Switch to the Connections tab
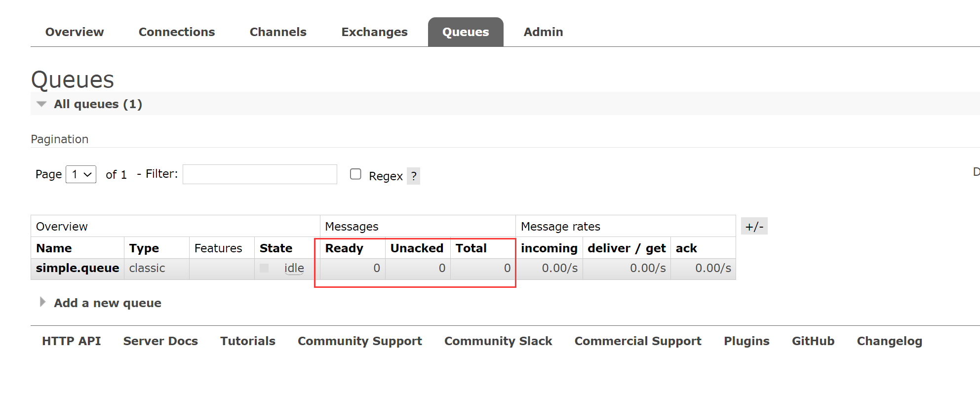Screen dimensions: 980x394 177,32
